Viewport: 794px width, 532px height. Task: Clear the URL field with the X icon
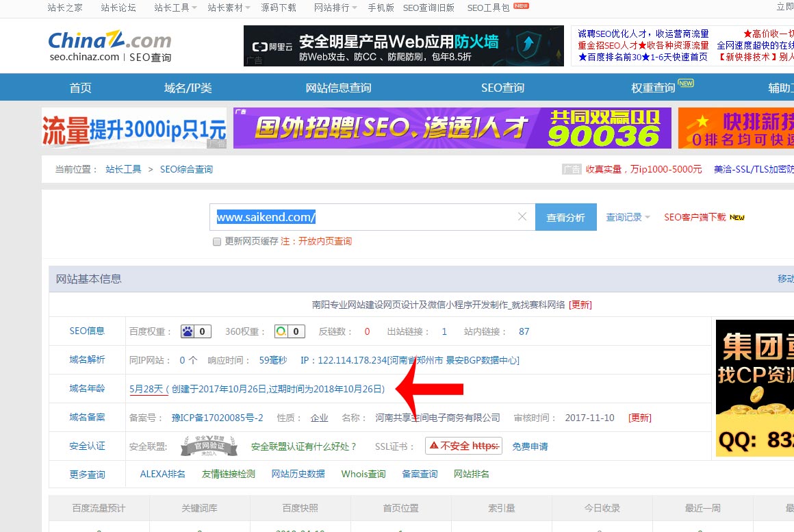(522, 217)
